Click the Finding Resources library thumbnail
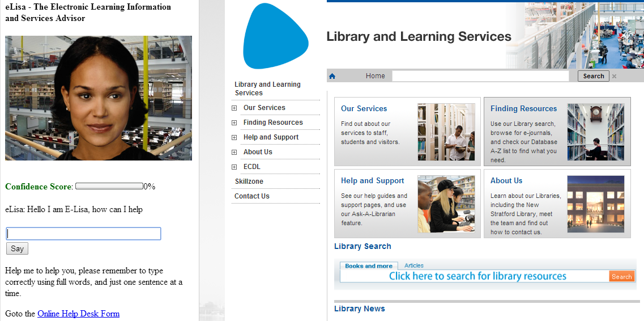Image resolution: width=644 pixels, height=321 pixels. (x=596, y=132)
